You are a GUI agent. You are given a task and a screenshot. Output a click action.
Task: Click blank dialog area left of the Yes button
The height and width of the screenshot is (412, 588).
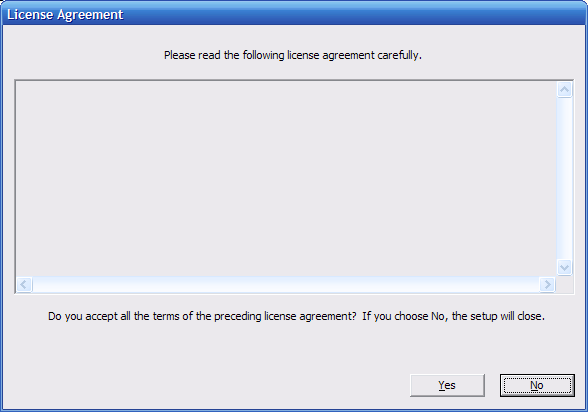pos(206,385)
